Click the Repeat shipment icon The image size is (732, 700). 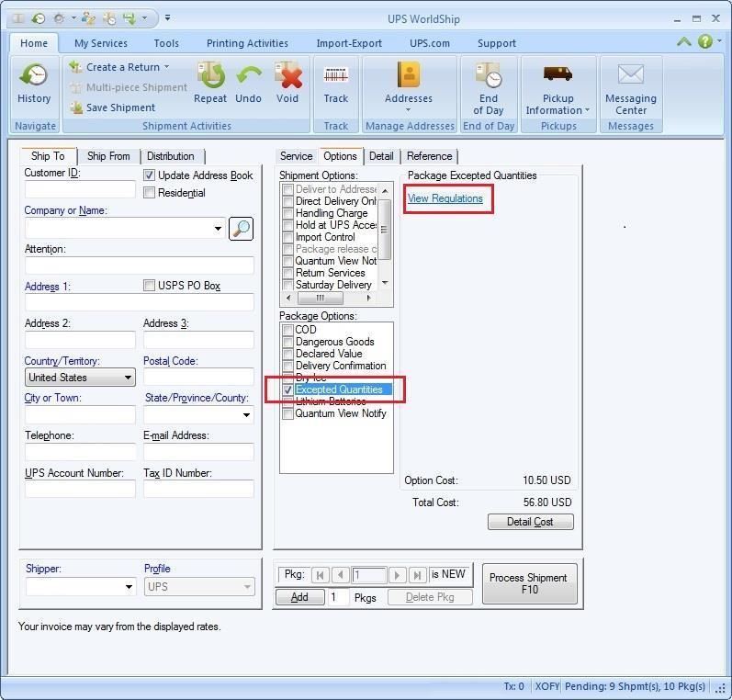[x=211, y=74]
